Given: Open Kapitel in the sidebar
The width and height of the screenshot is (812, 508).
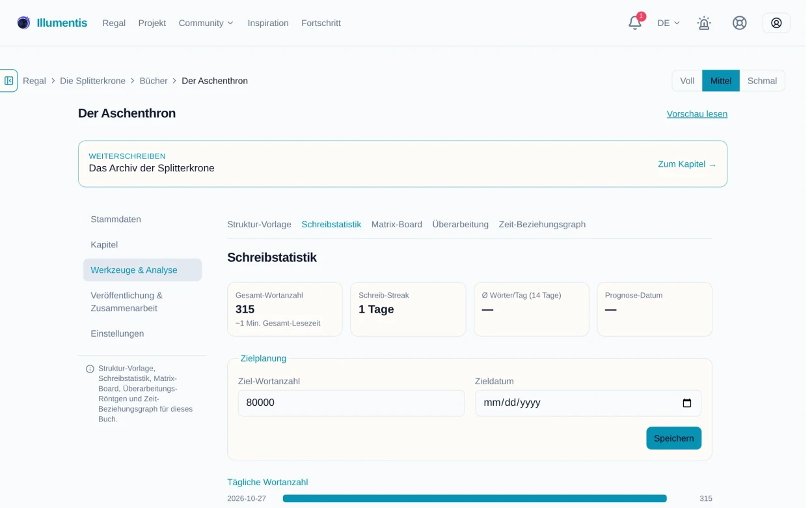Looking at the screenshot, I should pos(142,245).
